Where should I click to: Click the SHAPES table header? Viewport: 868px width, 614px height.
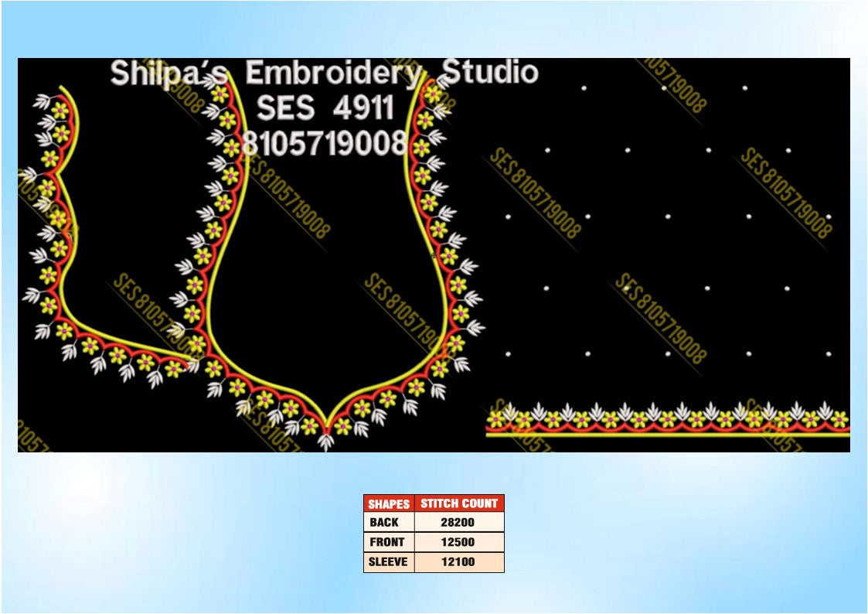pos(389,503)
